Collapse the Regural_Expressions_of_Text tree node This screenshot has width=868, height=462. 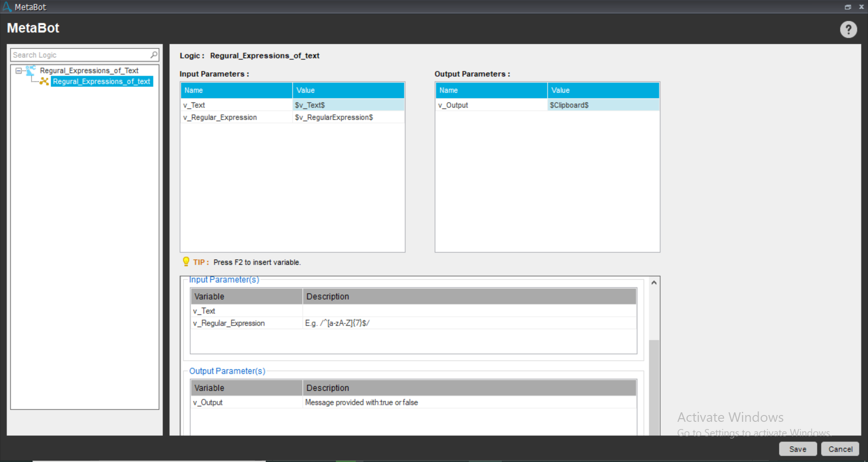point(19,70)
